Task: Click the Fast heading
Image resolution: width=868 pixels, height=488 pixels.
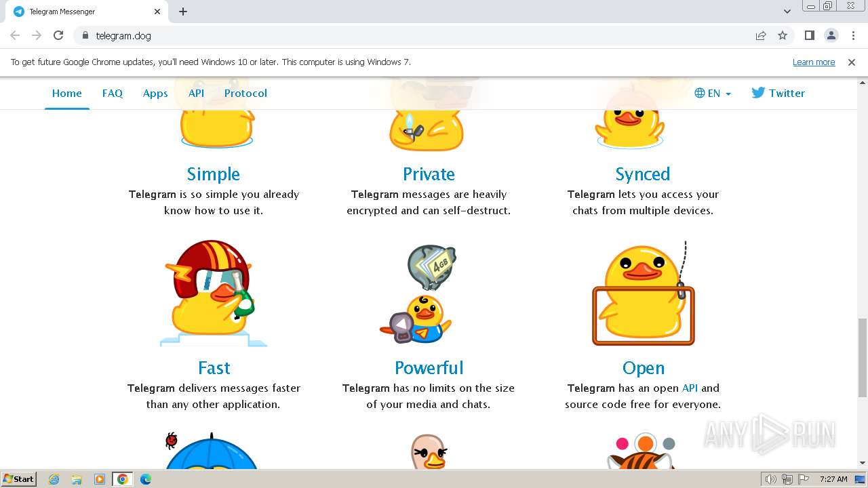Action: click(214, 368)
